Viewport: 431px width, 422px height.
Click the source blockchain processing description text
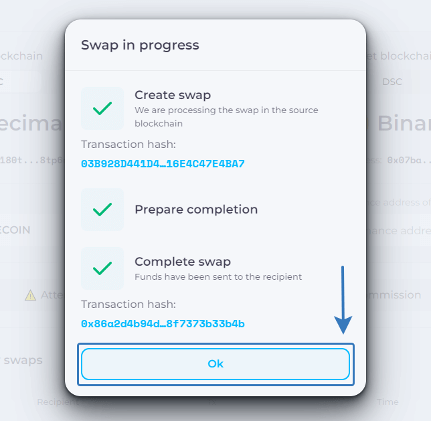pyautogui.click(x=226, y=117)
